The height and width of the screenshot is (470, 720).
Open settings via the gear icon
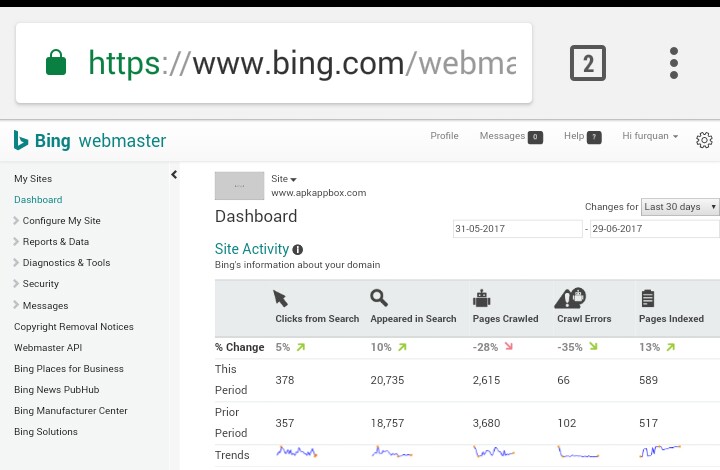(x=704, y=140)
